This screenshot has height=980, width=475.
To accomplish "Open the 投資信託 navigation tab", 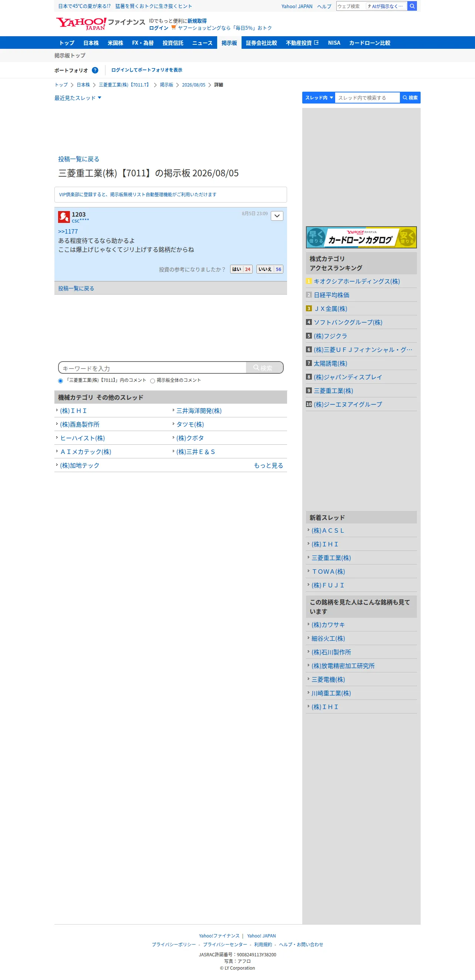I will [173, 43].
